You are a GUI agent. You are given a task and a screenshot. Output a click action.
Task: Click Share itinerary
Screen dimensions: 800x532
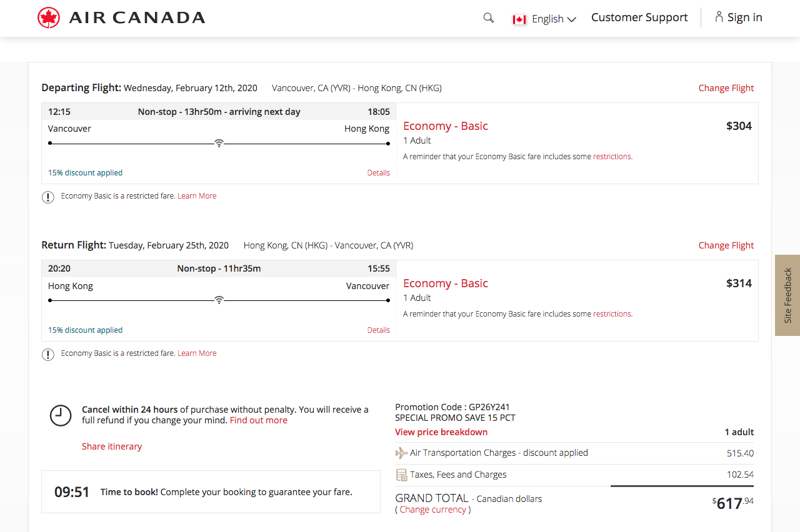112,446
